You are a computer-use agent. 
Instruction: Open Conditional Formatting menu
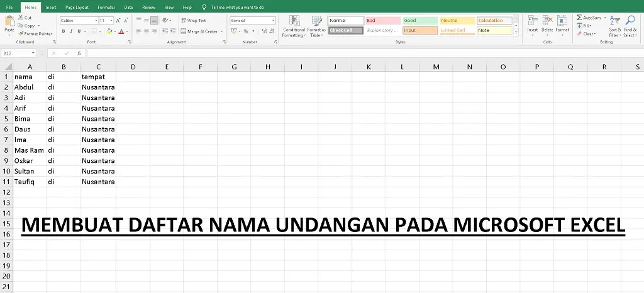pyautogui.click(x=294, y=26)
